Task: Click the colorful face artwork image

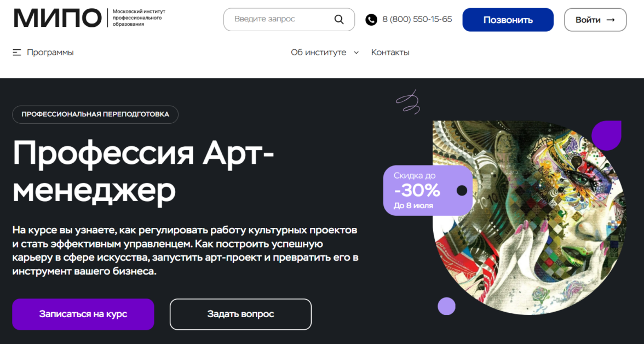Action: [529, 218]
